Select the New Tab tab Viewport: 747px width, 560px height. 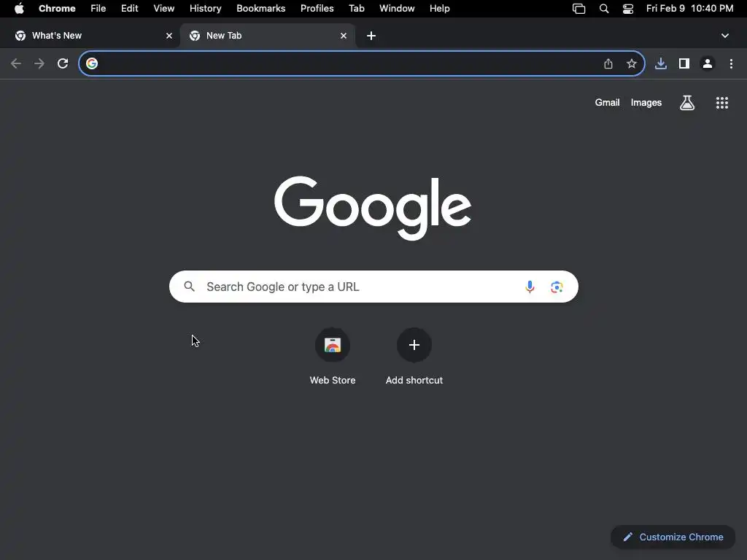268,36
